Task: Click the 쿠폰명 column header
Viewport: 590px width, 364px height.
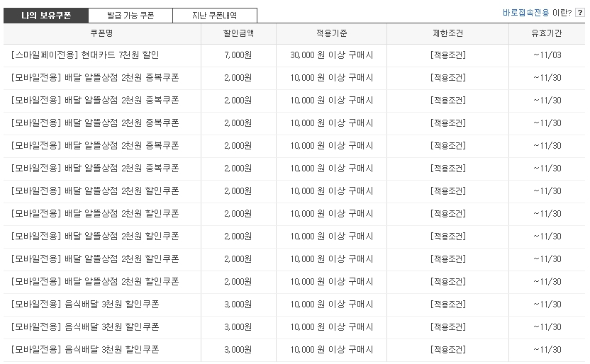Action: 102,34
